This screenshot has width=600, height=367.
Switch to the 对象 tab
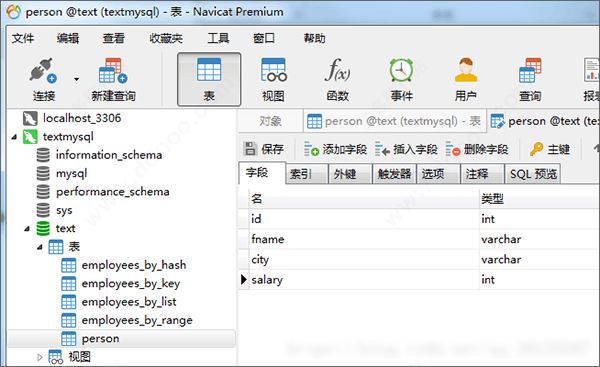click(271, 121)
